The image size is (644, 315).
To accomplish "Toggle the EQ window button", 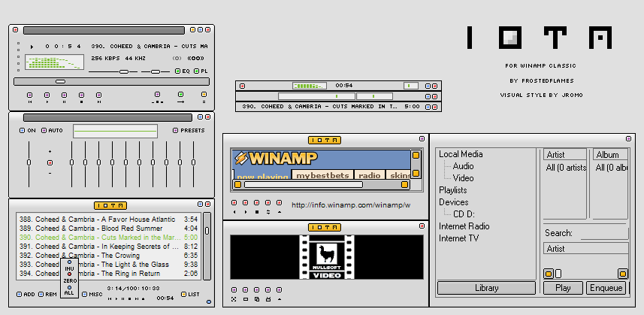I will 183,71.
